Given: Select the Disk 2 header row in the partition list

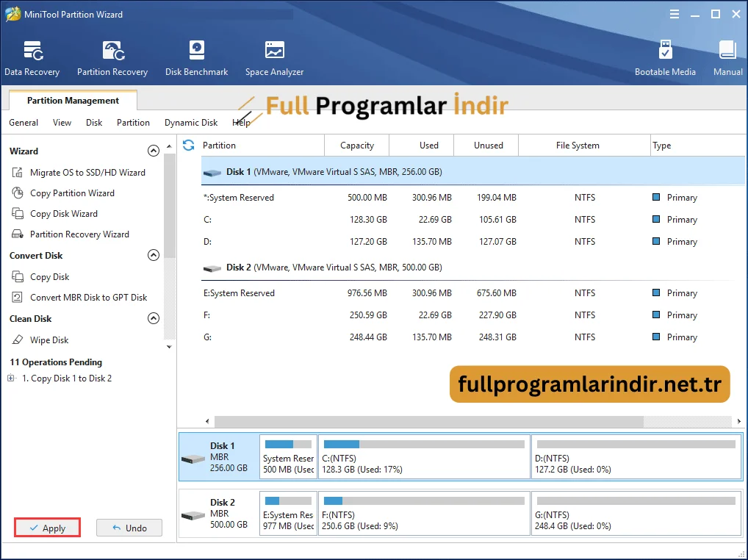Looking at the screenshot, I should (472, 267).
